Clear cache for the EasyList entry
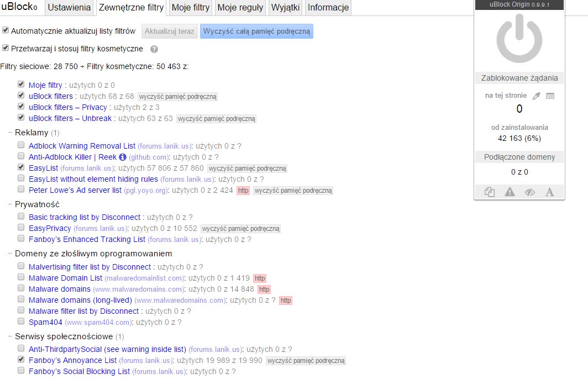 pyautogui.click(x=247, y=169)
